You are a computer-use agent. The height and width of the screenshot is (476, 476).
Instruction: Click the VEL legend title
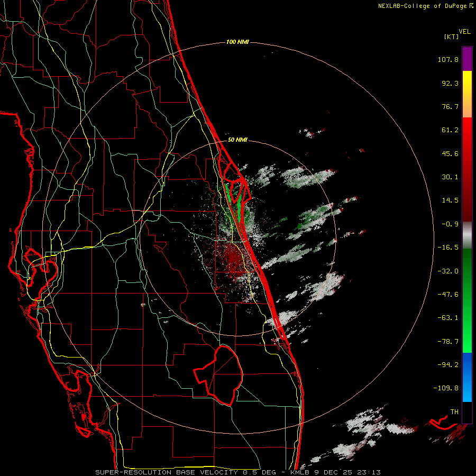464,31
